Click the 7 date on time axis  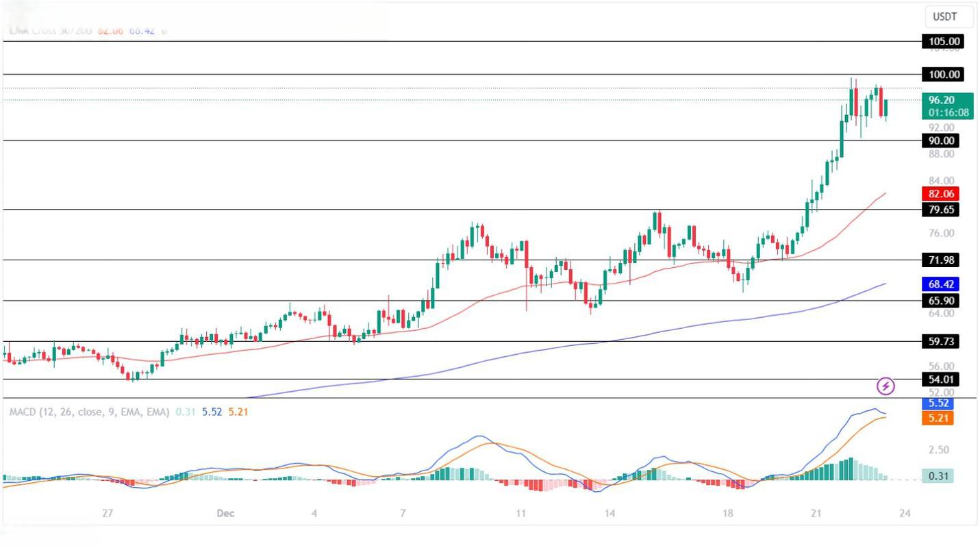coord(403,513)
